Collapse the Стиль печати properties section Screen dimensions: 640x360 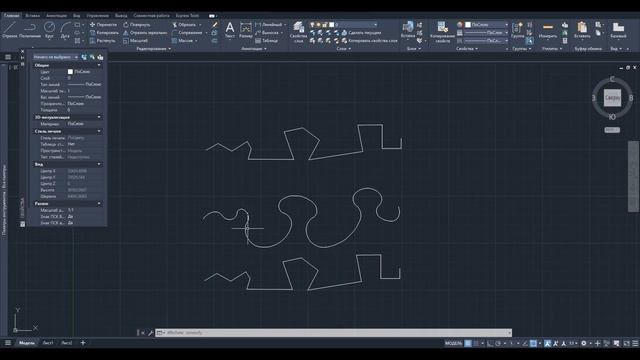99,131
